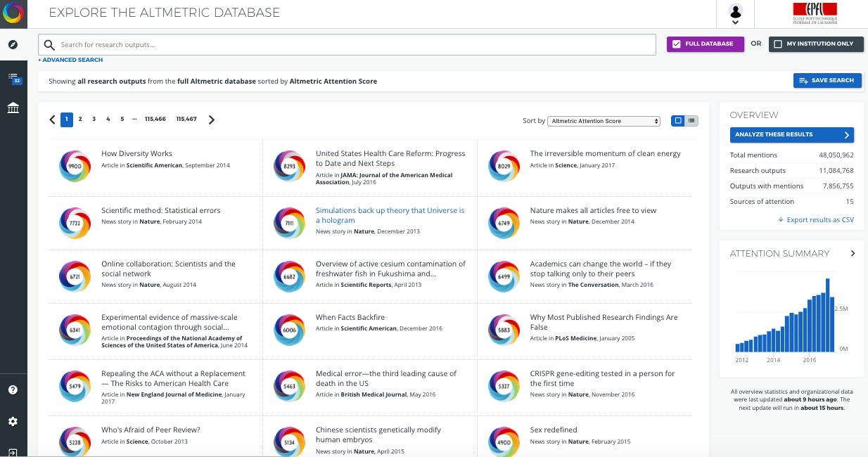Jump to page 115,466
868x457 pixels.
(155, 120)
